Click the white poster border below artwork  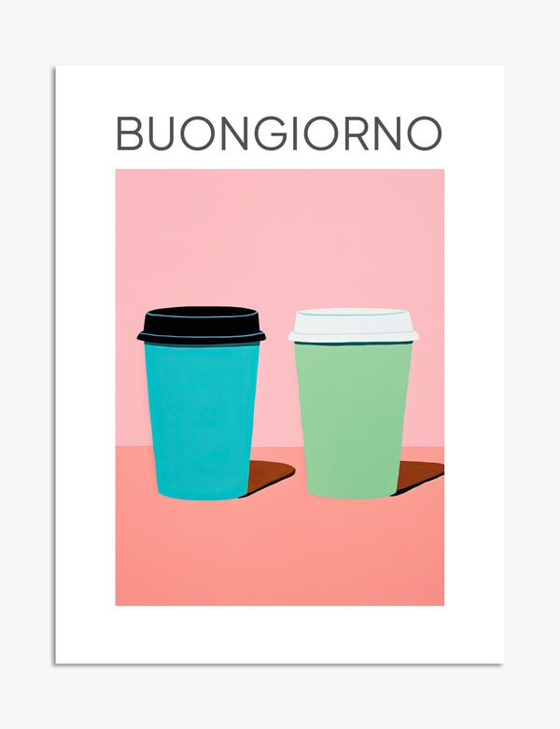(x=279, y=635)
